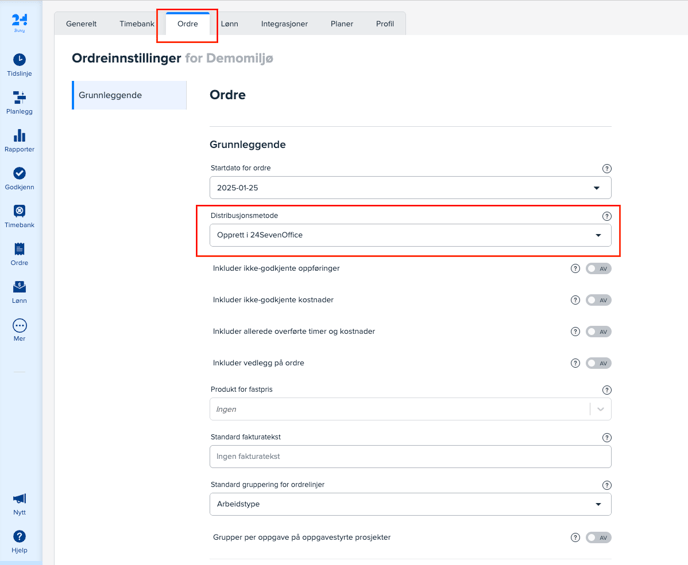Click the Lønn sidebar icon

[x=19, y=291]
